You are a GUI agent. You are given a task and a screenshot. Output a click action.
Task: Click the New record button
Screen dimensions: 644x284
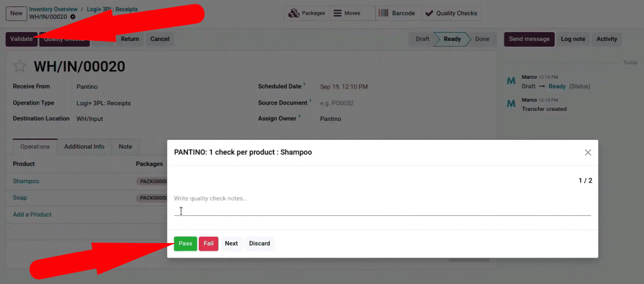click(x=16, y=13)
